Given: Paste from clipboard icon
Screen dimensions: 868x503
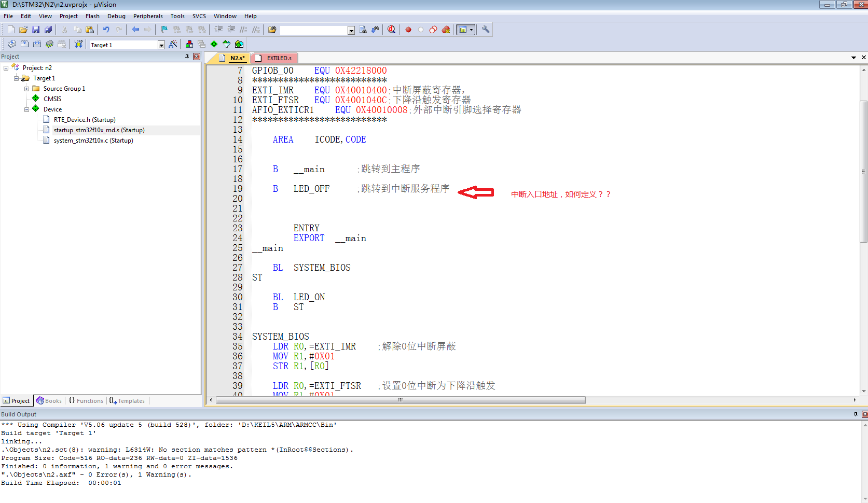Looking at the screenshot, I should tap(90, 30).
